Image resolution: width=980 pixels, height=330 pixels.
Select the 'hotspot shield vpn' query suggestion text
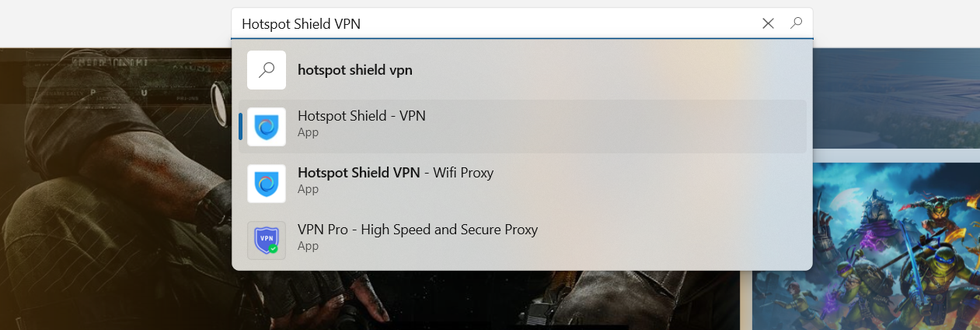click(x=355, y=70)
